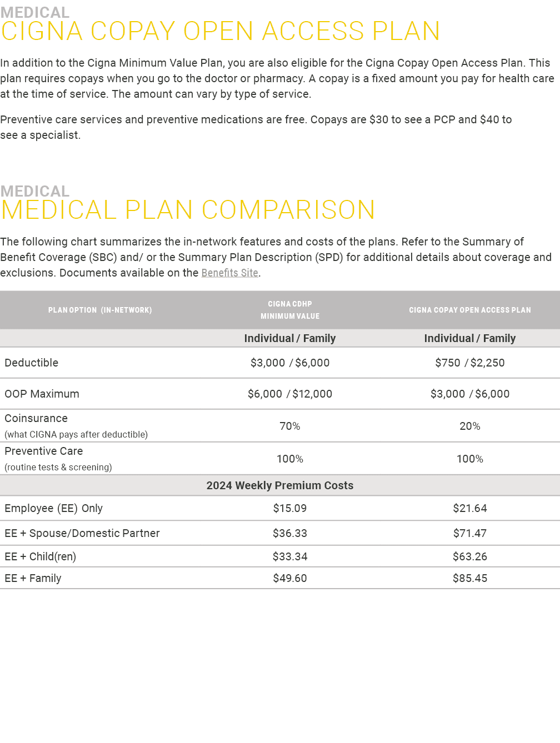Open the Benefits Site link

click(229, 273)
